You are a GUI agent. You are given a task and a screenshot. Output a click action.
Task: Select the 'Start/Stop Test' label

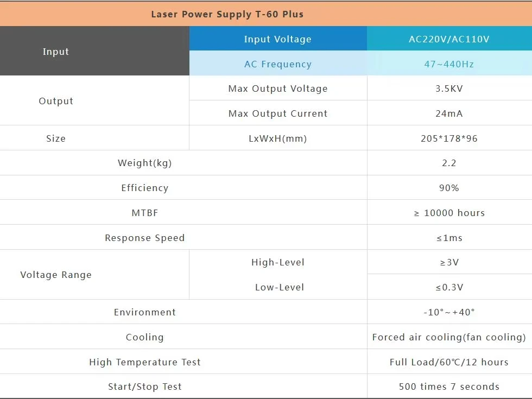click(x=145, y=387)
